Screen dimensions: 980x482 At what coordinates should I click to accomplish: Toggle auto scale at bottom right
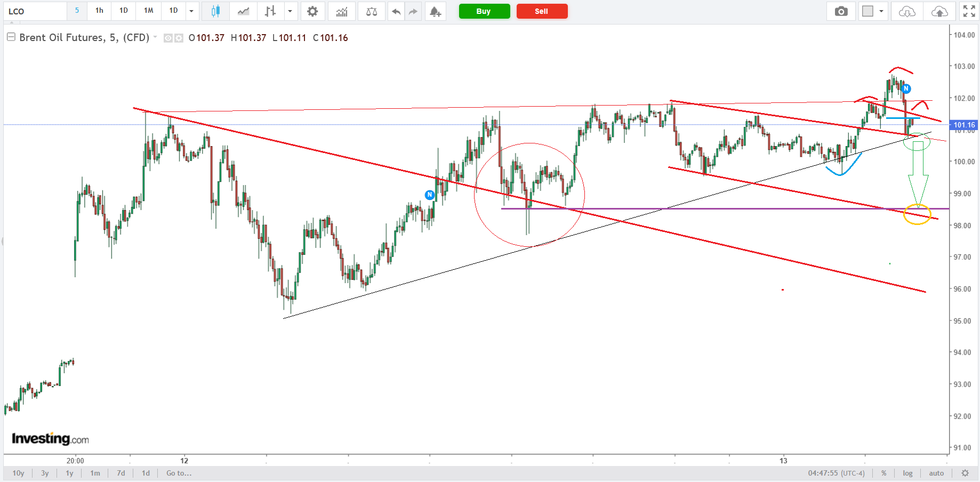pos(936,473)
